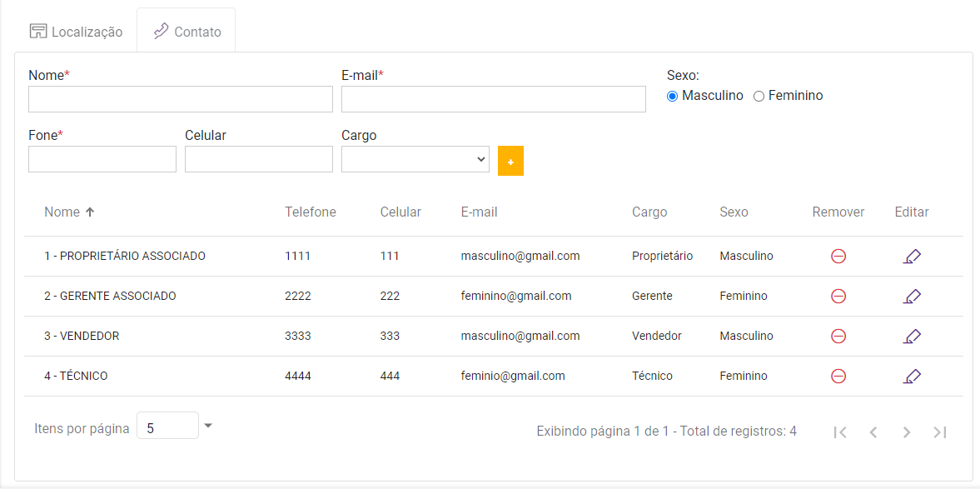Edit the Técnico contact entry
980x489 pixels.
[x=912, y=377]
